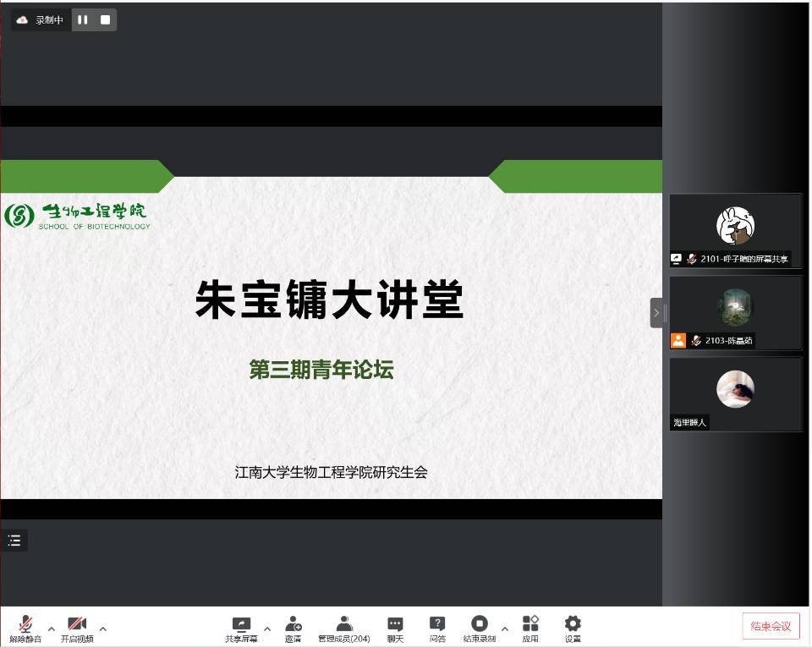Click the 结束录制 stop recording icon

479,625
